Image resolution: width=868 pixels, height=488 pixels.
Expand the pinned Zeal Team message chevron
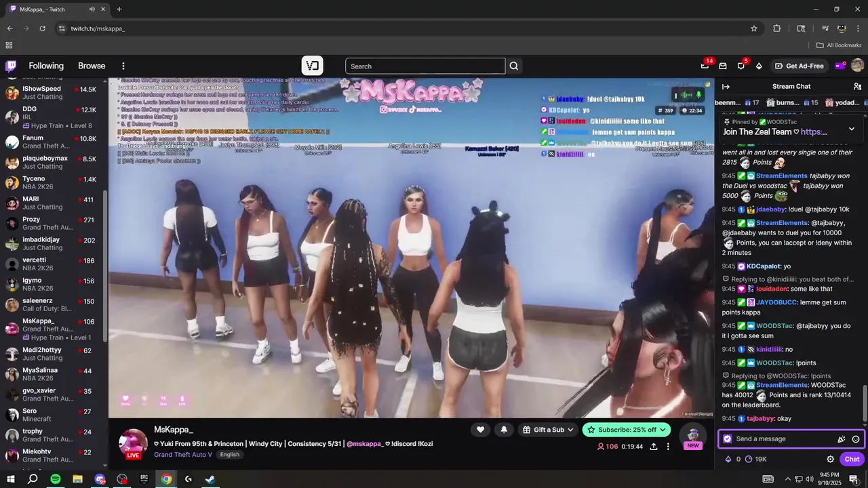[x=852, y=129]
